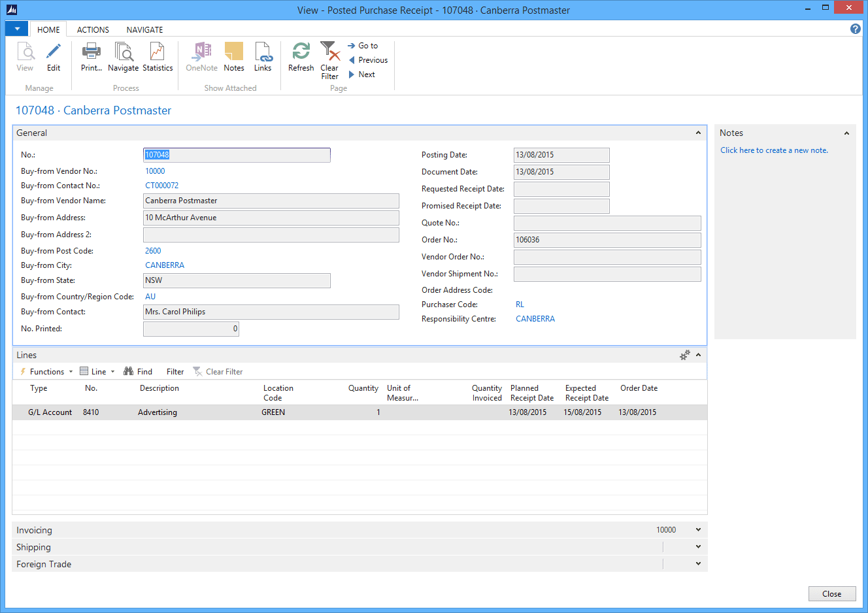Image resolution: width=868 pixels, height=613 pixels.
Task: Click Go to in Page group
Action: 363,46
